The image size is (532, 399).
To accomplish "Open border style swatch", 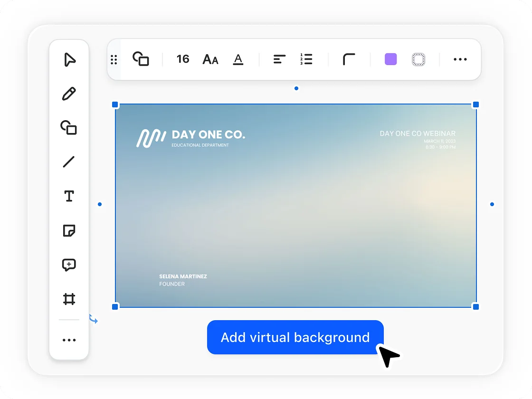I will (418, 59).
